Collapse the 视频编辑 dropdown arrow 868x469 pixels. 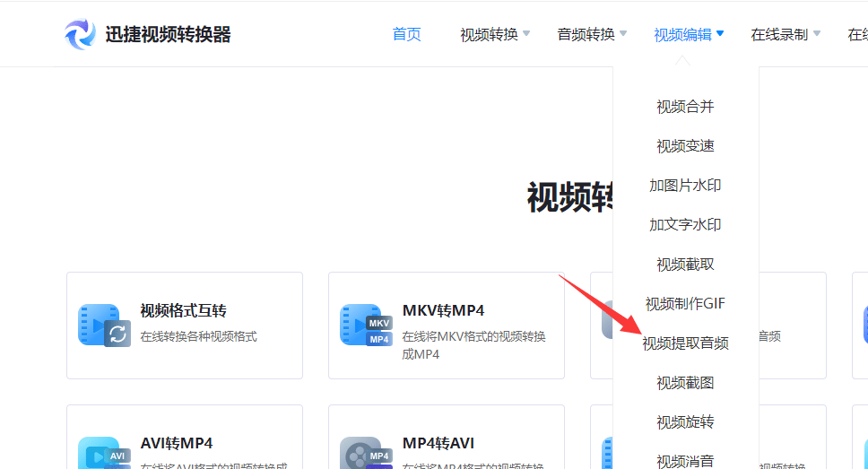720,34
